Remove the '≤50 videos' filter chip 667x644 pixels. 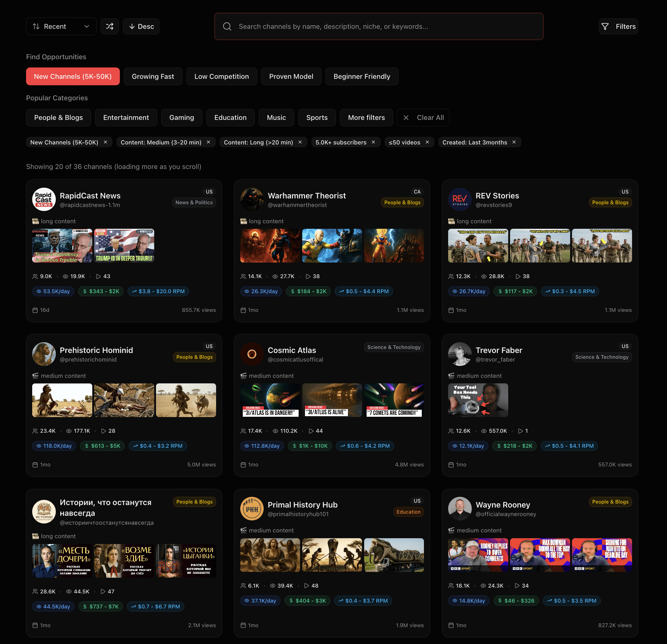(427, 142)
